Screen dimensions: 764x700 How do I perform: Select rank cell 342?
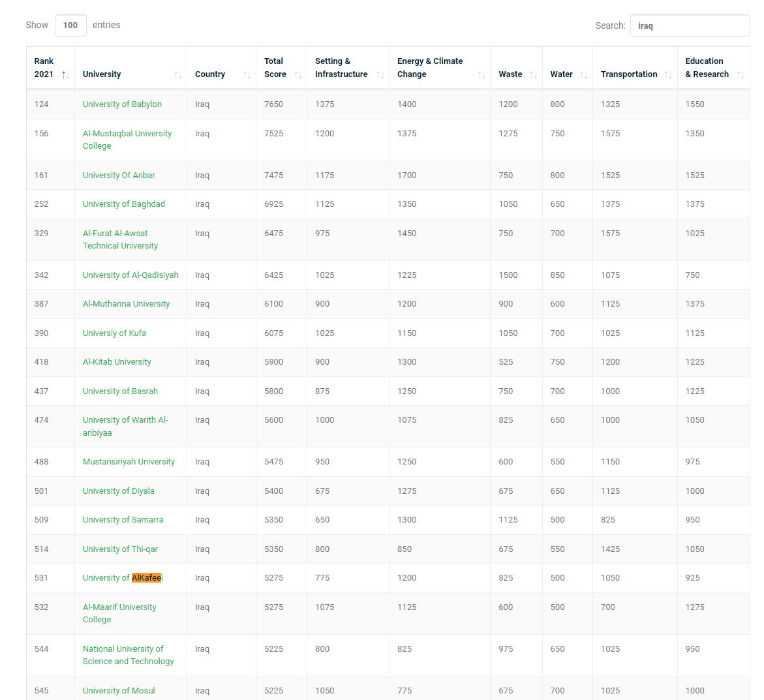41,275
